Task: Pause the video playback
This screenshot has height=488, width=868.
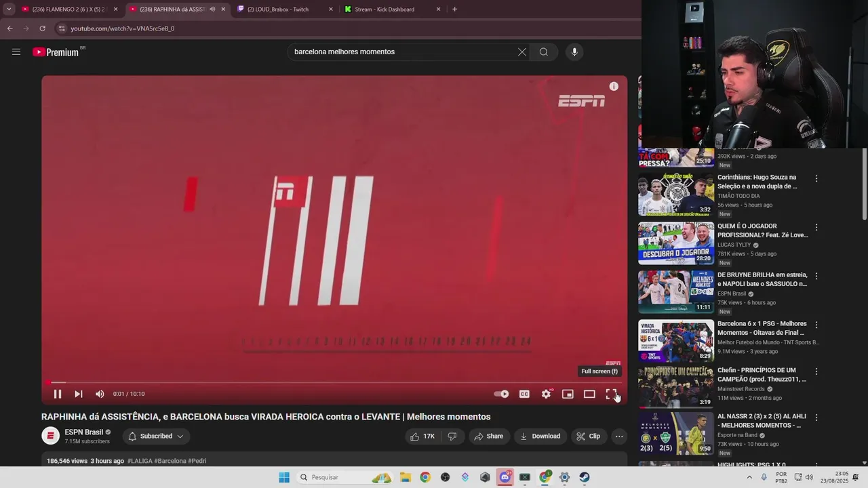Action: tap(58, 394)
